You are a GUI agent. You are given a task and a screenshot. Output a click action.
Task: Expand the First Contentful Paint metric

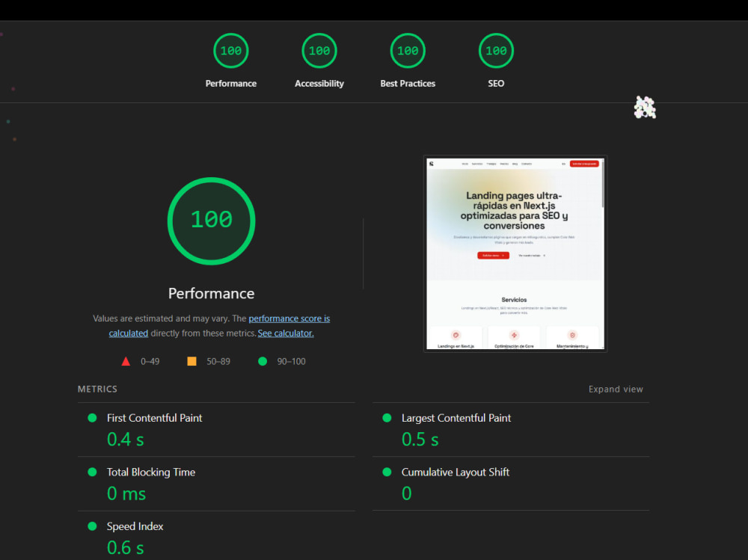pos(216,430)
